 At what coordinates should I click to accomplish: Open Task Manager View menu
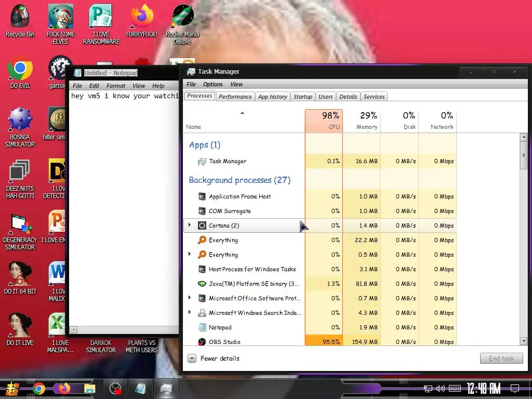236,84
